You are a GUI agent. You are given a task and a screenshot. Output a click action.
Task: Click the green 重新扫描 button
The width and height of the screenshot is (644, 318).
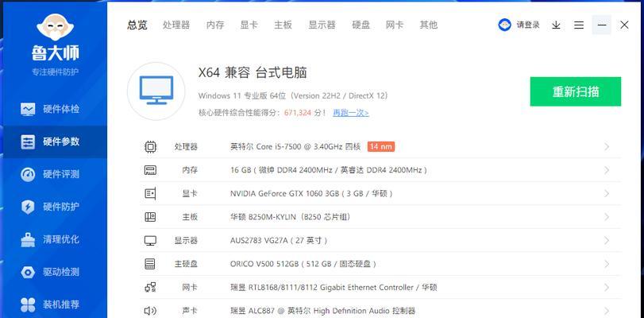pos(576,91)
